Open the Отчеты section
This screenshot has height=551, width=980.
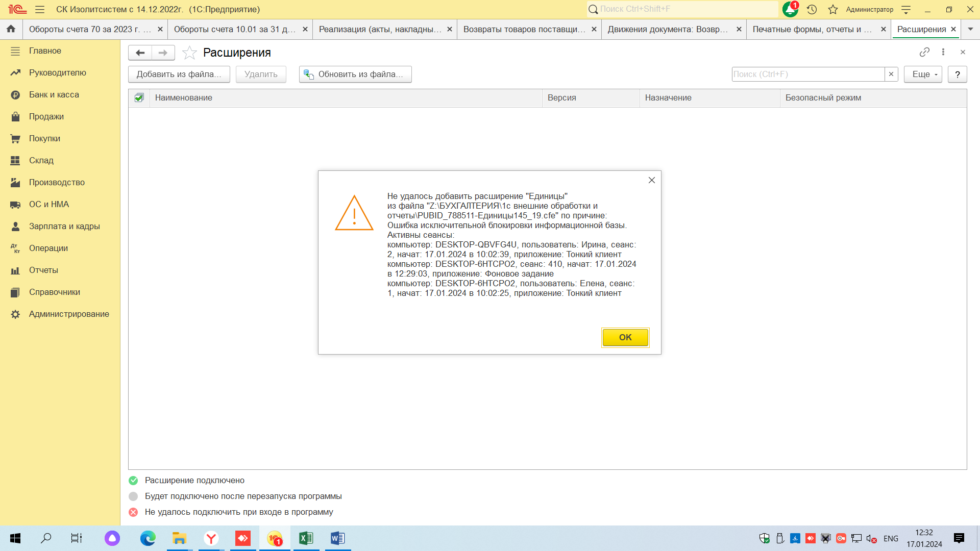[60, 270]
